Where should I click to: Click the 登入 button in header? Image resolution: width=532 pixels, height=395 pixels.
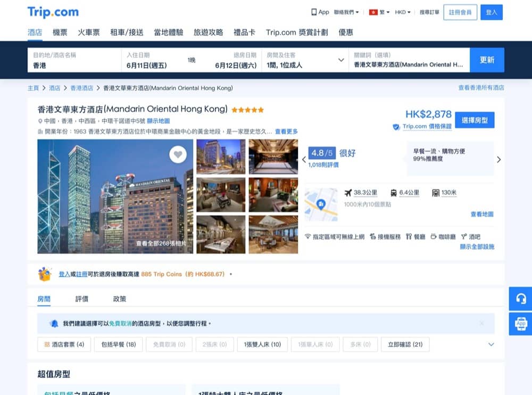(x=491, y=12)
